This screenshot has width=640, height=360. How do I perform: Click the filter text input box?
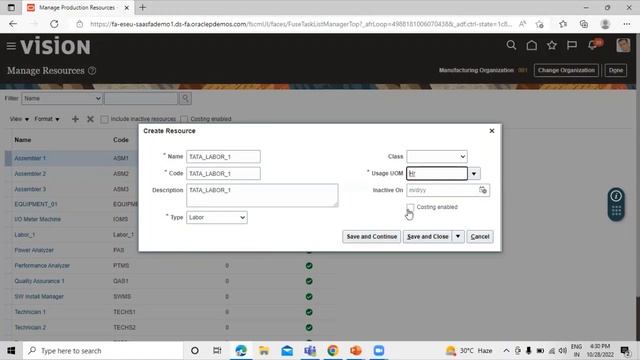141,98
